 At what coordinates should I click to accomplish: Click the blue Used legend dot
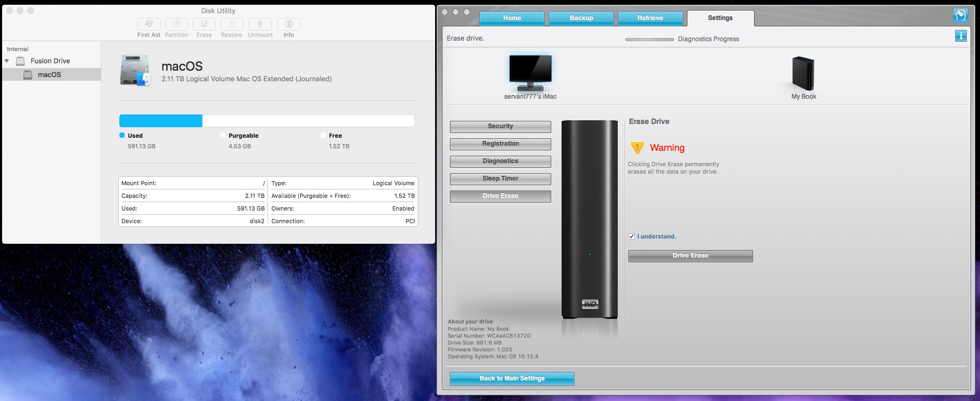(122, 135)
